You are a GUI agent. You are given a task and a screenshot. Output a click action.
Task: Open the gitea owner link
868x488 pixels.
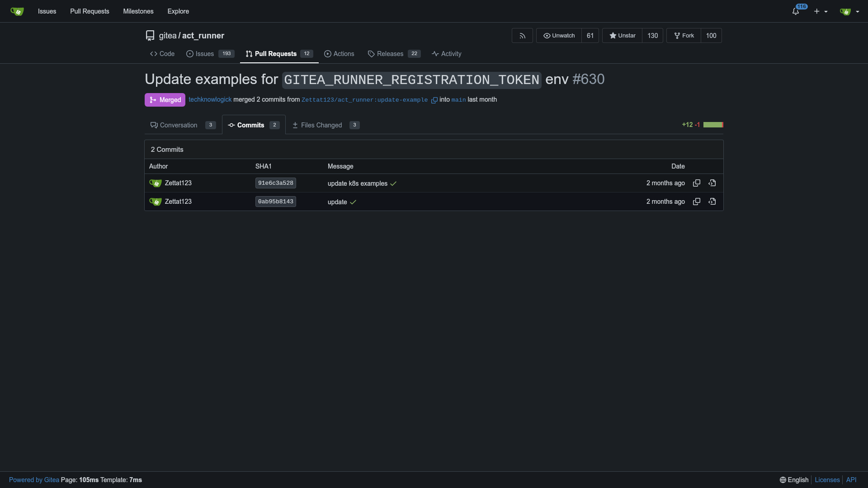click(x=168, y=36)
